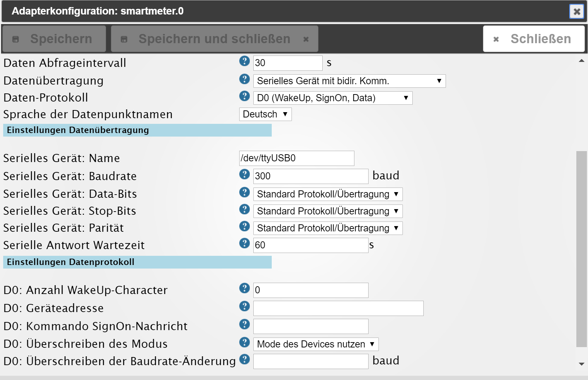Image resolution: width=588 pixels, height=380 pixels.
Task: Click the Serielles Gerät: Name field
Action: (x=296, y=158)
